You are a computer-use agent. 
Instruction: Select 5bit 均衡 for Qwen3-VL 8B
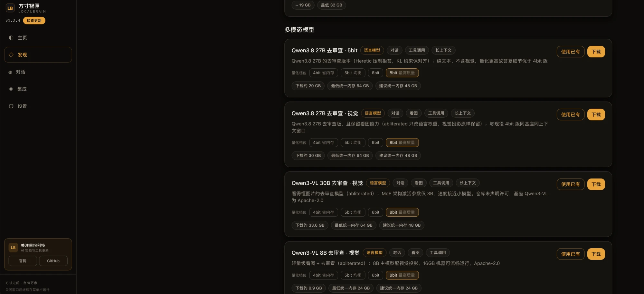click(x=353, y=275)
